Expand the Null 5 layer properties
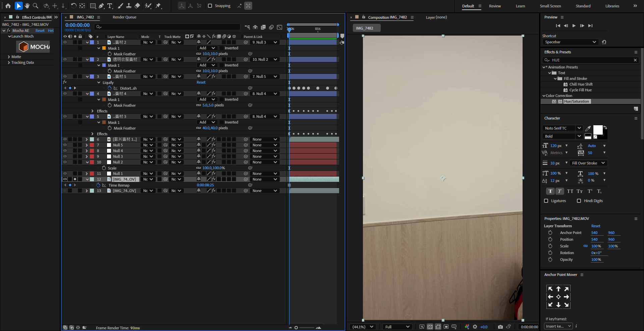644x331 pixels. tap(87, 145)
